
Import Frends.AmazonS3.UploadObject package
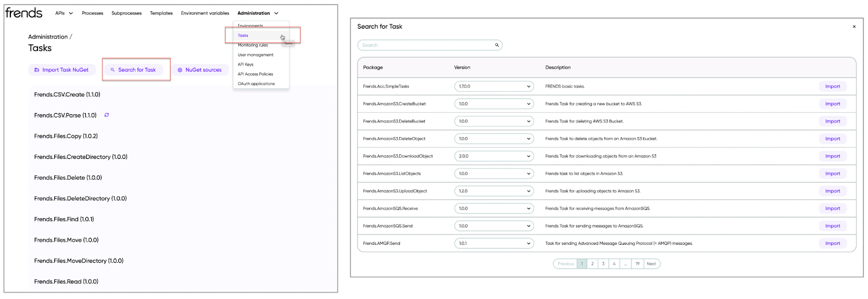832,191
